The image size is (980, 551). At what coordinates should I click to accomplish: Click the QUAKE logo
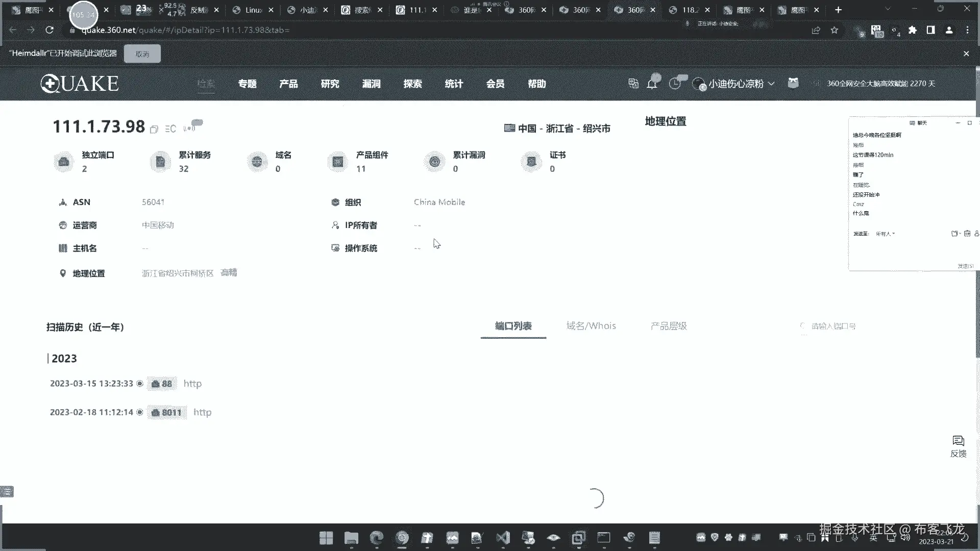pos(80,84)
